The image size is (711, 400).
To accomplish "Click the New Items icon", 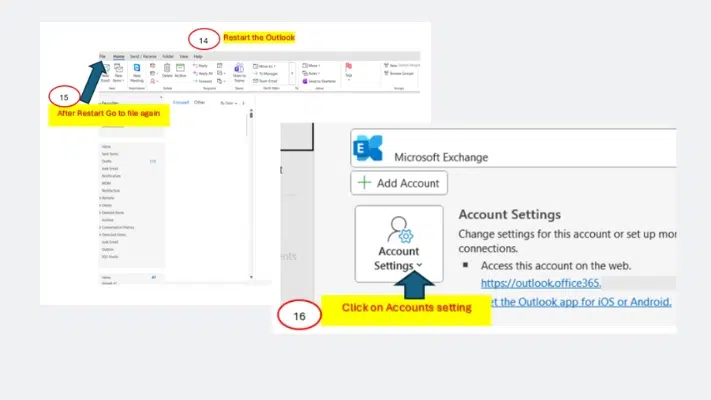I will coord(118,68).
